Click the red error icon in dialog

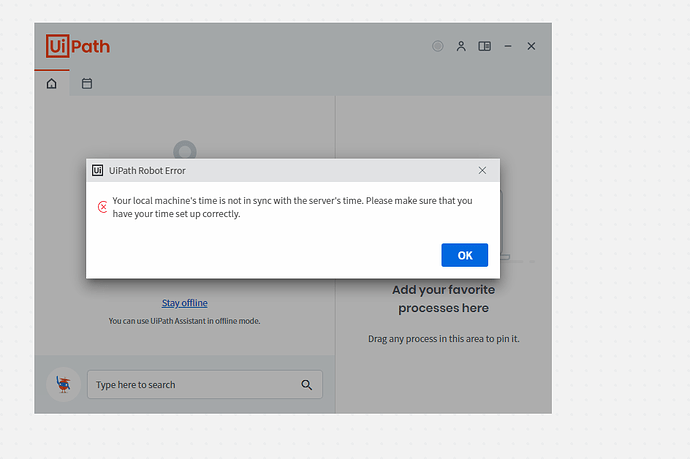(102, 207)
